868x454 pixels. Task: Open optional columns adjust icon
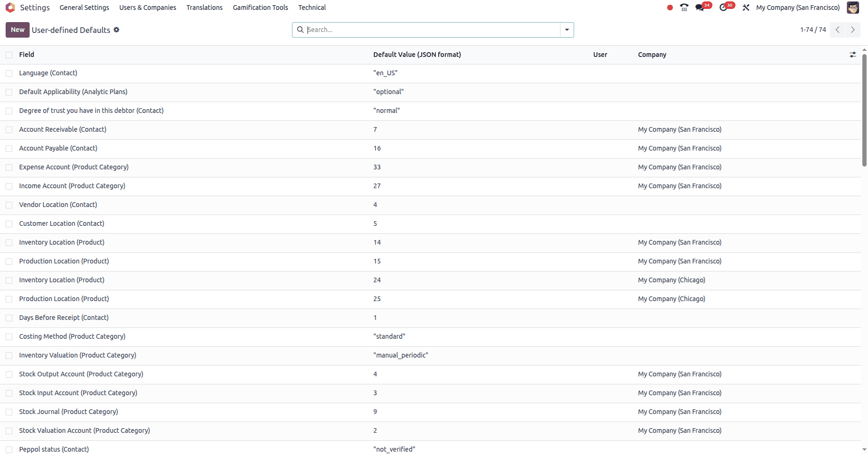click(852, 55)
